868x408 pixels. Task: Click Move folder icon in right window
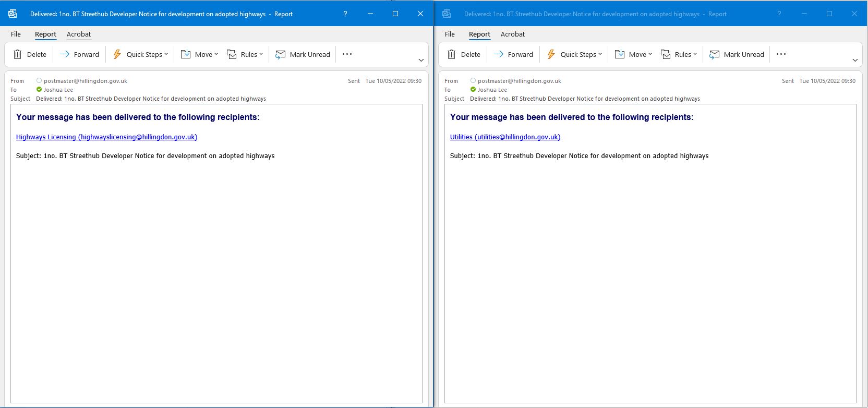coord(620,54)
